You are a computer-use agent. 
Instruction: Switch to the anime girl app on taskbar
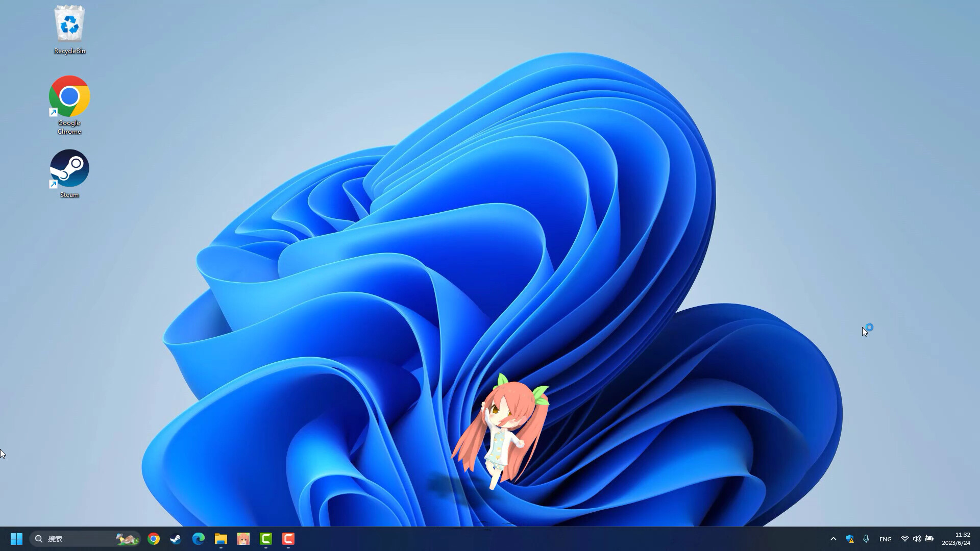[x=243, y=539]
